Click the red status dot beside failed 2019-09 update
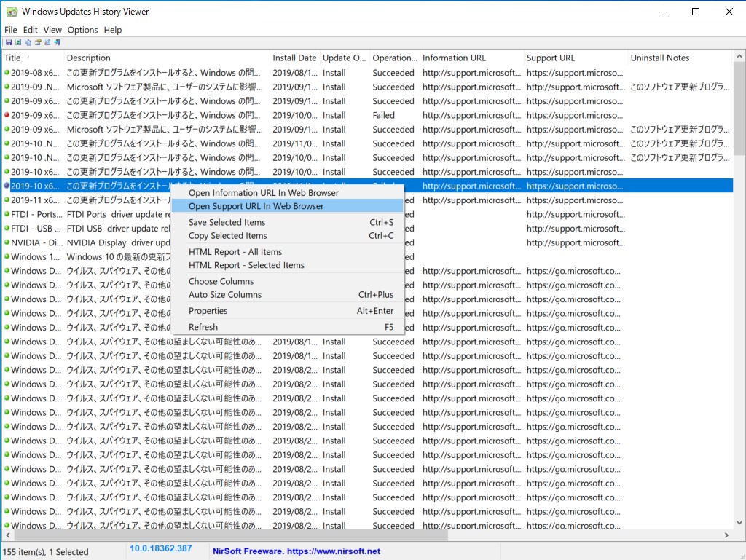 (x=6, y=115)
